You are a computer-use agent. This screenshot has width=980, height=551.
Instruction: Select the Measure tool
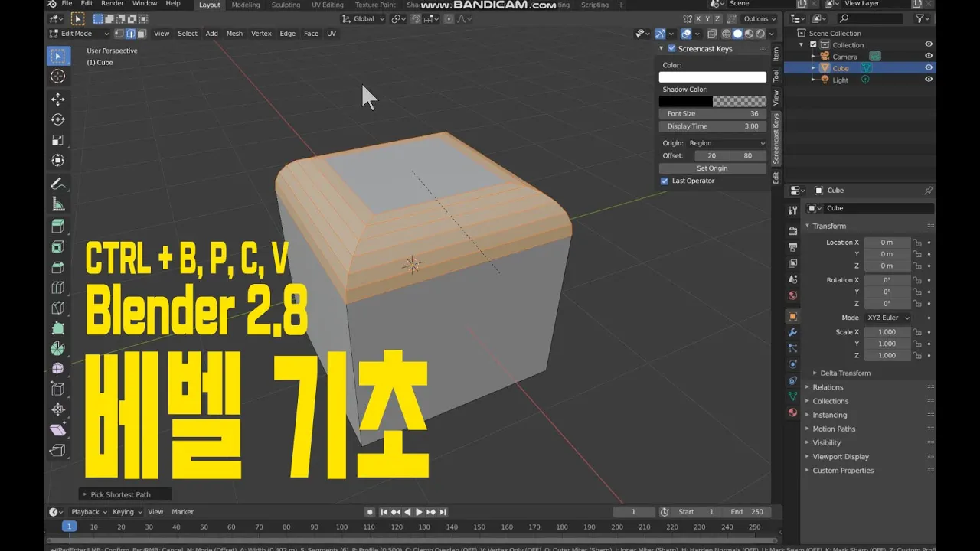pos(57,204)
